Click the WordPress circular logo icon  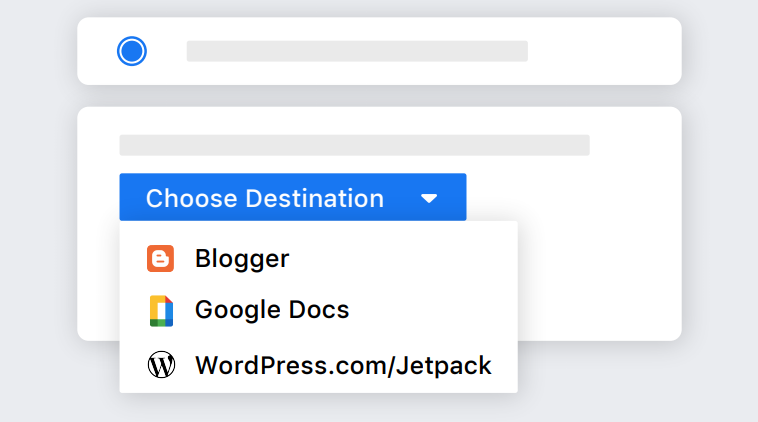coord(161,365)
